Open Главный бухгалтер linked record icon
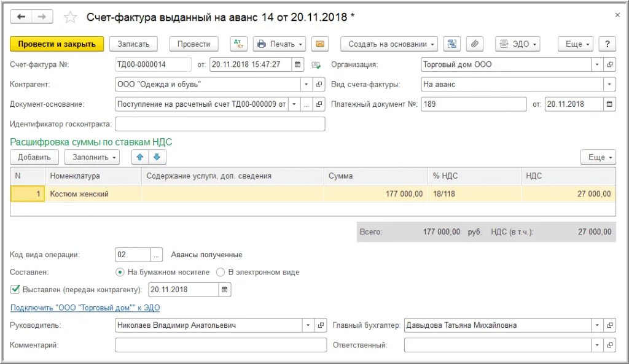The width and height of the screenshot is (629, 364). pos(610,325)
